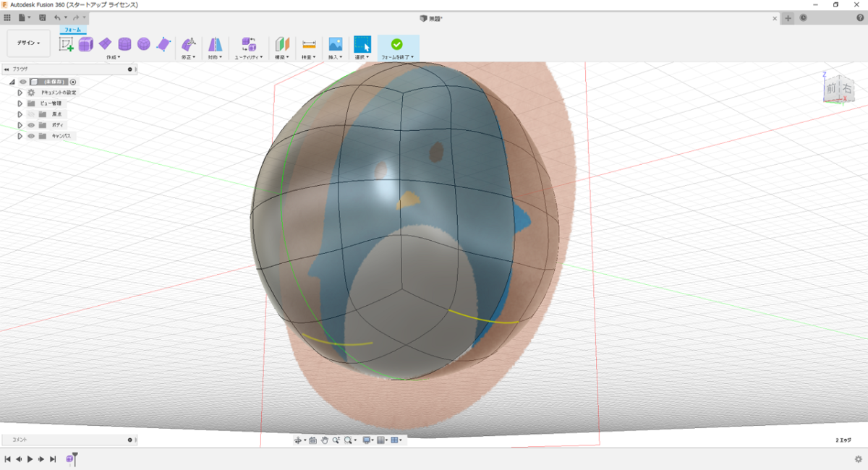Expand the キャンバス tree node
Image resolution: width=868 pixels, height=470 pixels.
20,136
